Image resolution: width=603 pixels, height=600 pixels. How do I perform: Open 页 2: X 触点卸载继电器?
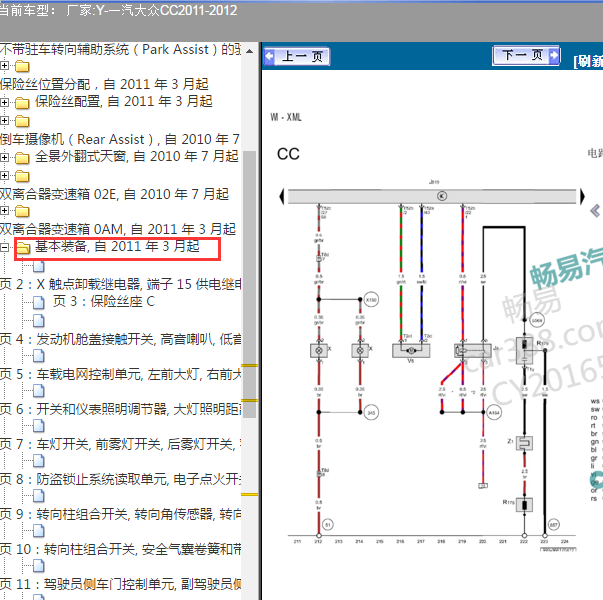(x=121, y=284)
